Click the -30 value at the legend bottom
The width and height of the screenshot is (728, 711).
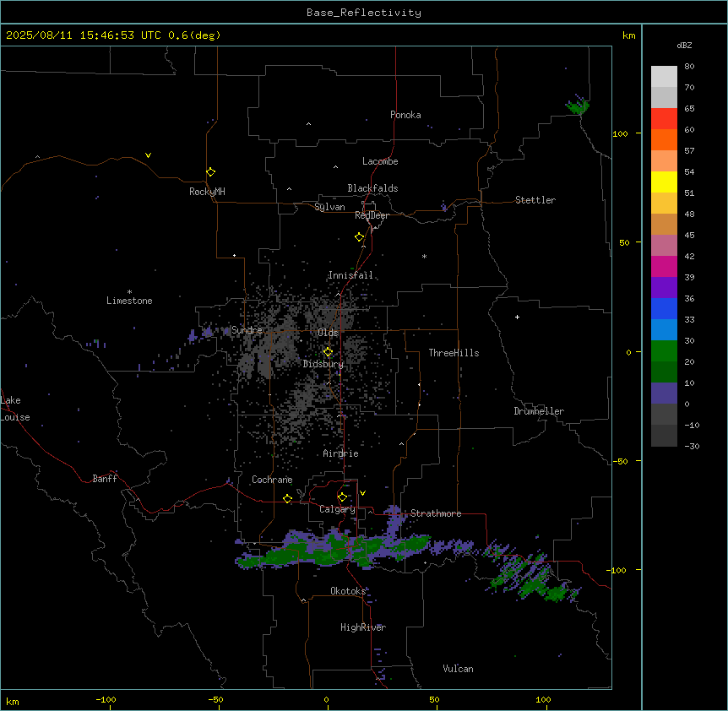(x=692, y=446)
